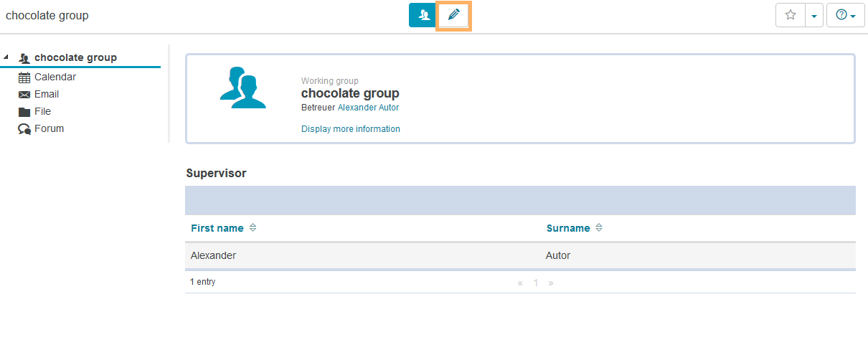Click the group members view icon
Image resolution: width=868 pixels, height=340 pixels.
coord(423,15)
